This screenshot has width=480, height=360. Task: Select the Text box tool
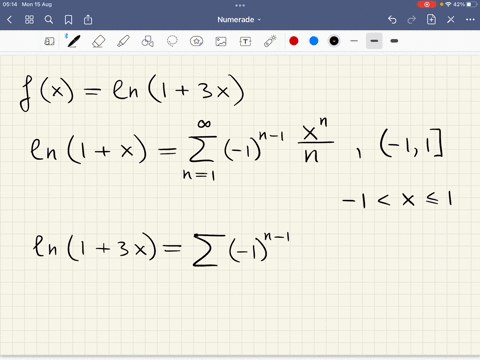(245, 41)
